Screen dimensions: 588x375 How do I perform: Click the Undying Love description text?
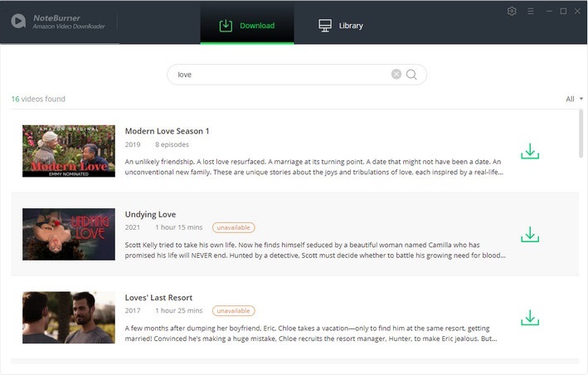pyautogui.click(x=315, y=250)
